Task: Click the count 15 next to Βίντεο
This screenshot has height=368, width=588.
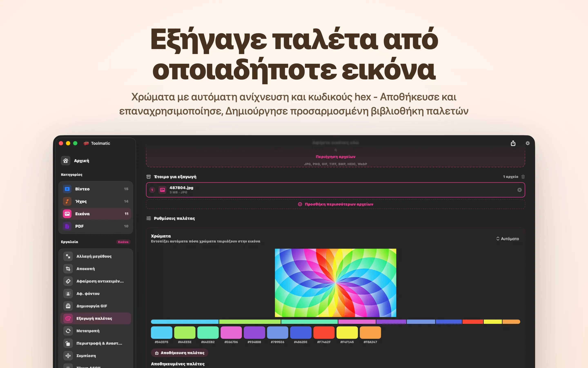Action: (126, 189)
